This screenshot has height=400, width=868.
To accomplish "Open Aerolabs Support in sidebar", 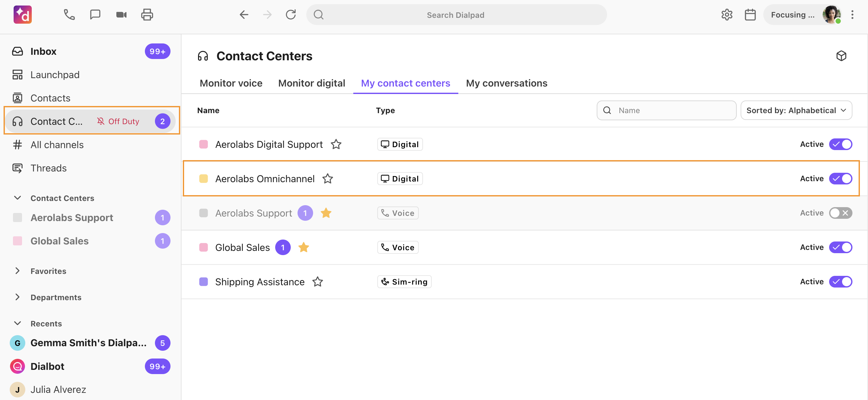I will coord(90,218).
